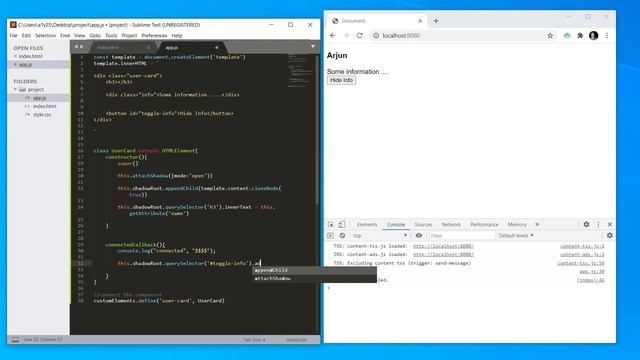640x360 pixels.
Task: Open the Project menu in Sublime Text
Action: tap(129, 36)
